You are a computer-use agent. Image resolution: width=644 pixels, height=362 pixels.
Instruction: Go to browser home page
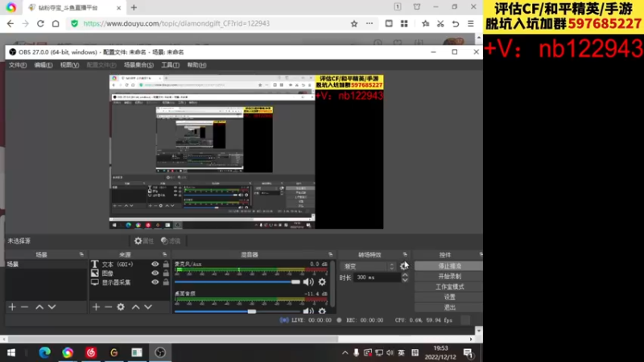[56, 24]
